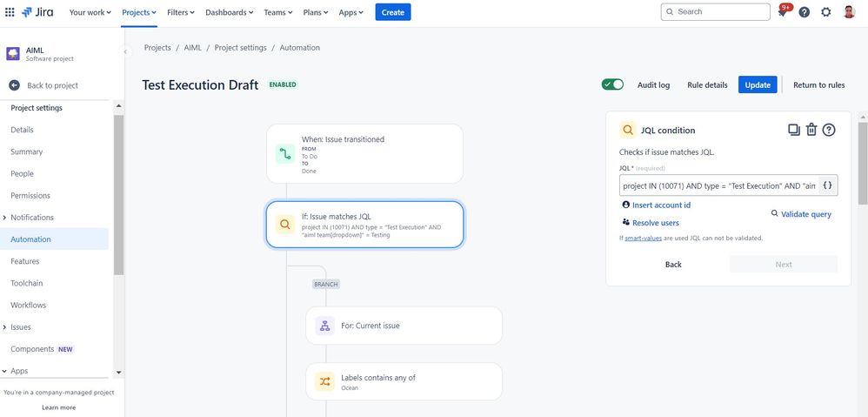
Task: Click Project settings in the breadcrumb
Action: click(x=240, y=48)
